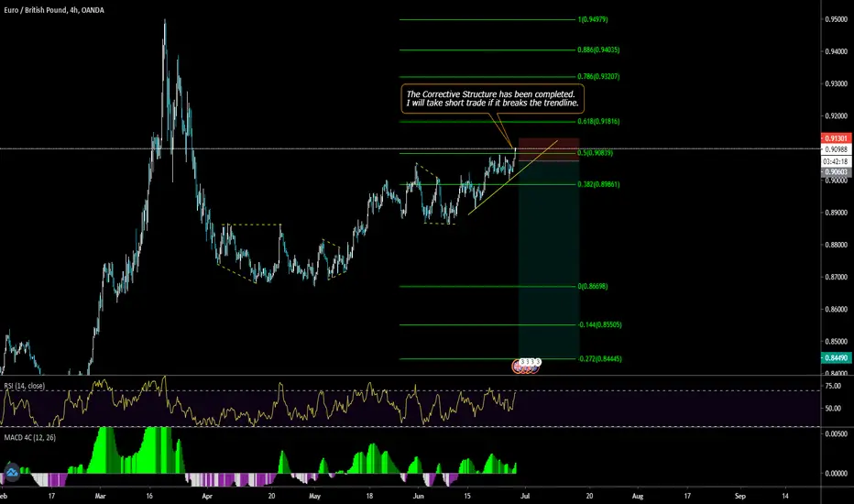Click the Jun label on time axis
The width and height of the screenshot is (854, 504).
[x=418, y=496]
